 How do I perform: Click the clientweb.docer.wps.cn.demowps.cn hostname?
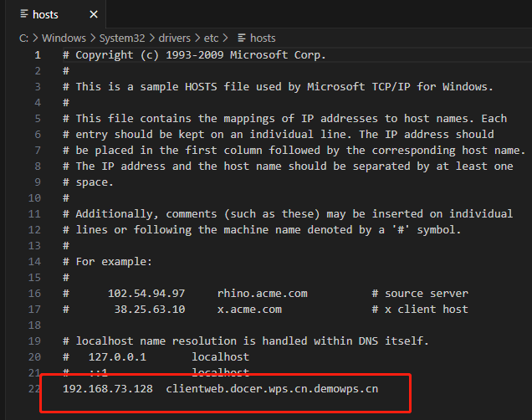click(272, 389)
